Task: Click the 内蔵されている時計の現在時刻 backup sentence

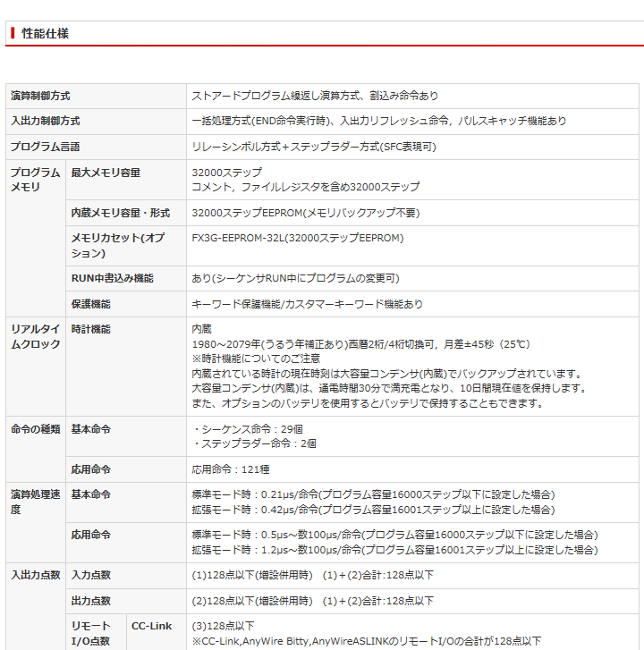Action: (x=387, y=374)
